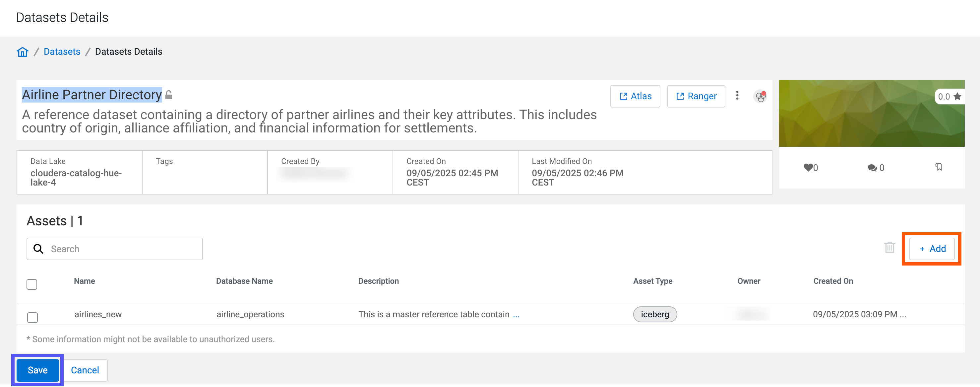The width and height of the screenshot is (980, 387).
Task: Click the 0.0 star rating badge
Action: (949, 97)
